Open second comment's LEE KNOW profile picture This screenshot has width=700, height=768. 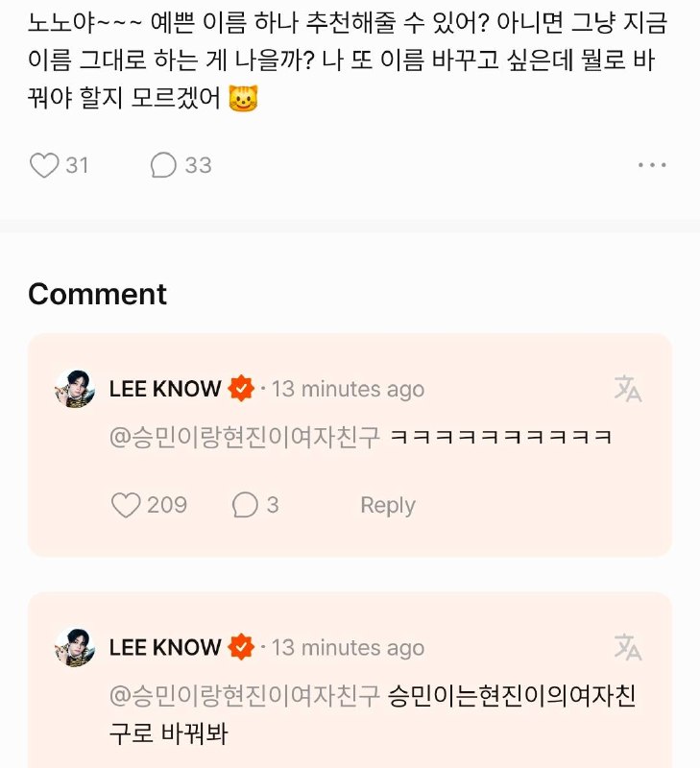(x=75, y=647)
